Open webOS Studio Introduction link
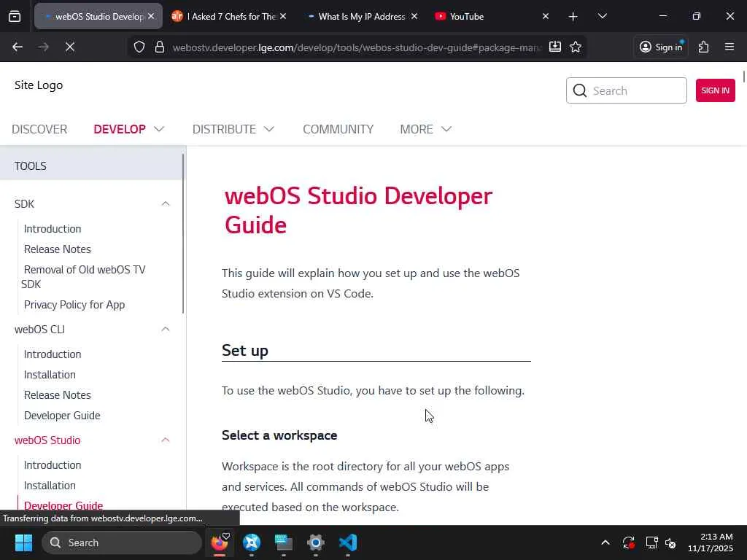This screenshot has height=560, width=747. tap(53, 465)
